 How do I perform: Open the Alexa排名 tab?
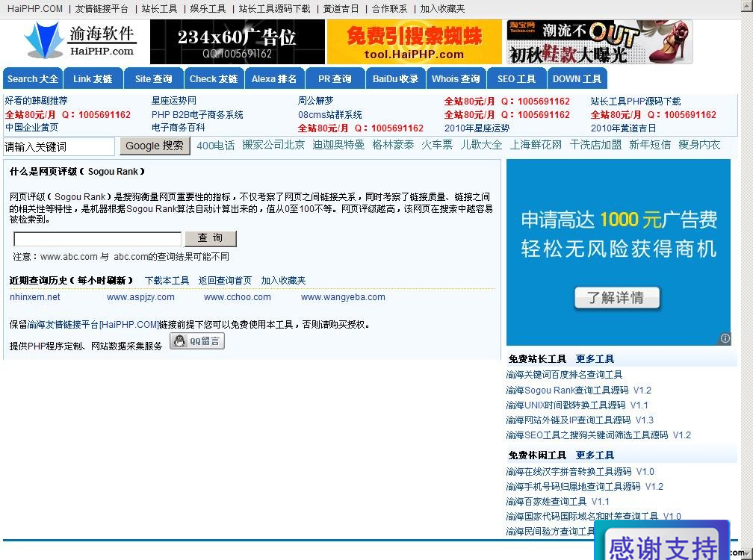tap(274, 78)
